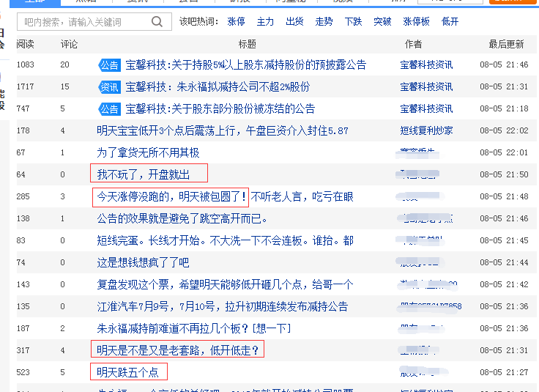Click author 宝馨科技资讯 on the 21:46 announcement row

click(427, 64)
